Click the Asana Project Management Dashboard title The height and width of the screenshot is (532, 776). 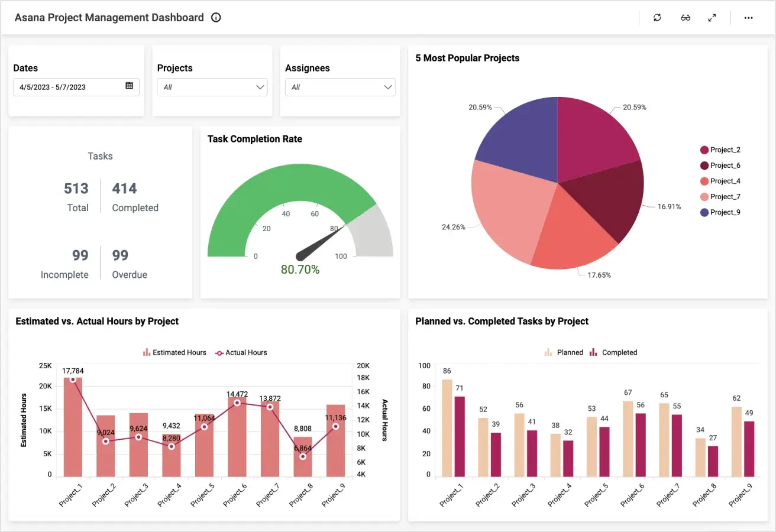pos(110,17)
